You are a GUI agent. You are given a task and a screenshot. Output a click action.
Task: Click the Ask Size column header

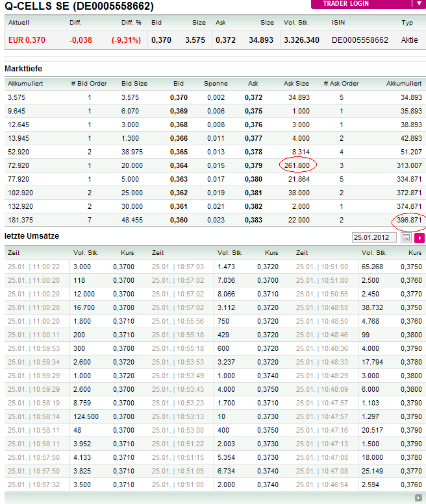point(296,84)
